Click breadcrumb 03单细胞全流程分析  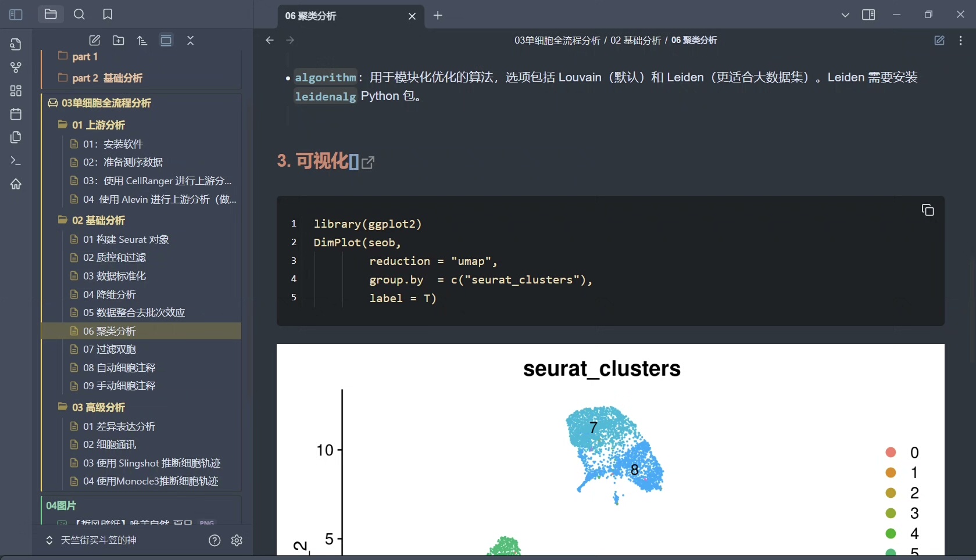pos(557,40)
